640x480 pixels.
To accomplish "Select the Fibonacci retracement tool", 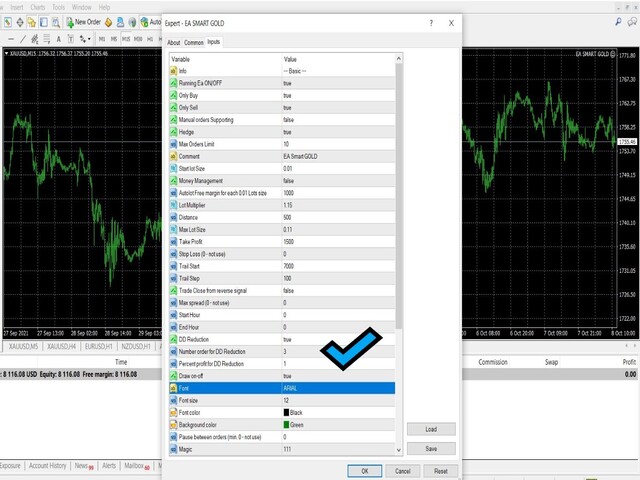I will click(47, 39).
